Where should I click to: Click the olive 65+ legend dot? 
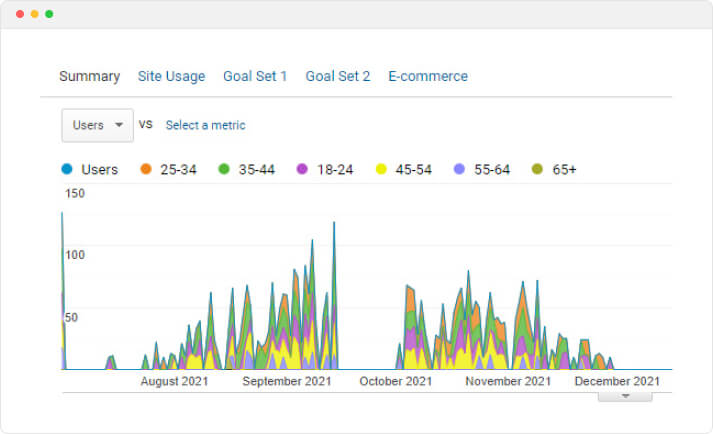(537, 169)
